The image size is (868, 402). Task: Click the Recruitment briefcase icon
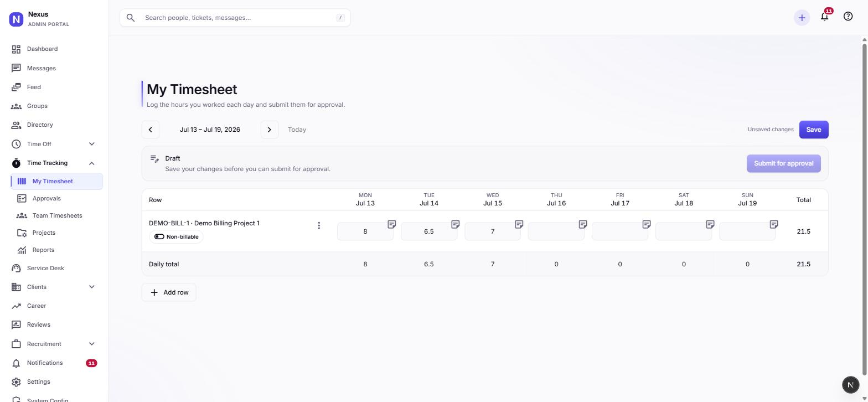point(16,344)
